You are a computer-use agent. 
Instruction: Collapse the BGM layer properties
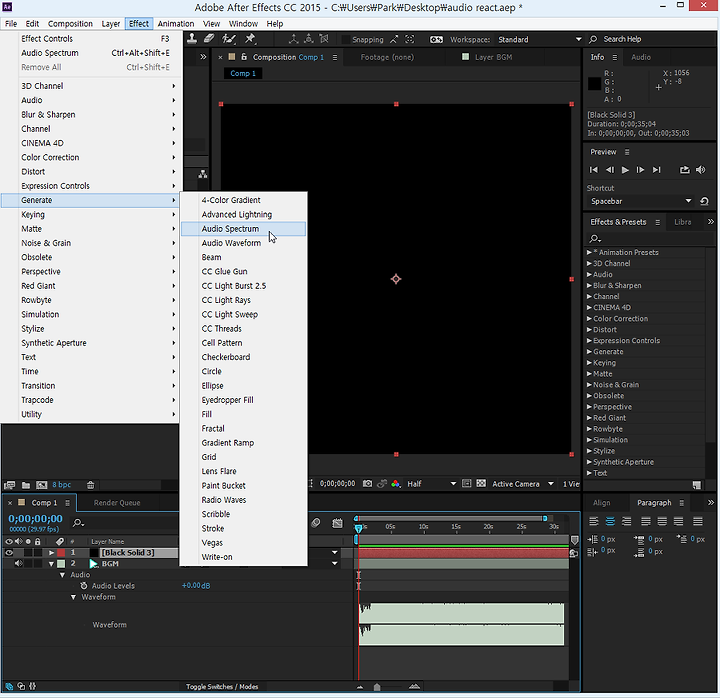click(x=51, y=564)
